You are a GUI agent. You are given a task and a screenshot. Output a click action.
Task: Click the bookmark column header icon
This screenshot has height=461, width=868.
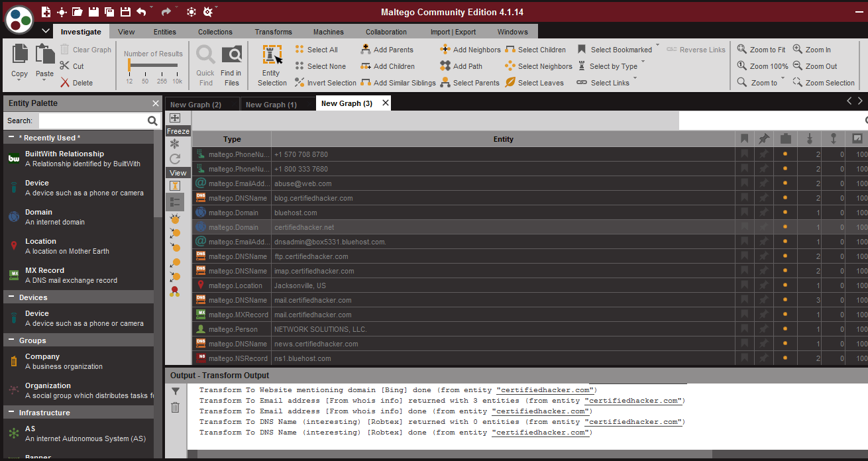point(745,139)
